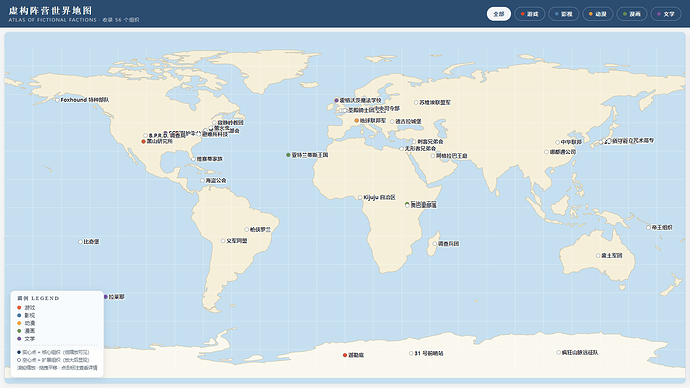Click the 比奇堡 label in the Pacific
This screenshot has width=690, height=388.
coord(92,242)
